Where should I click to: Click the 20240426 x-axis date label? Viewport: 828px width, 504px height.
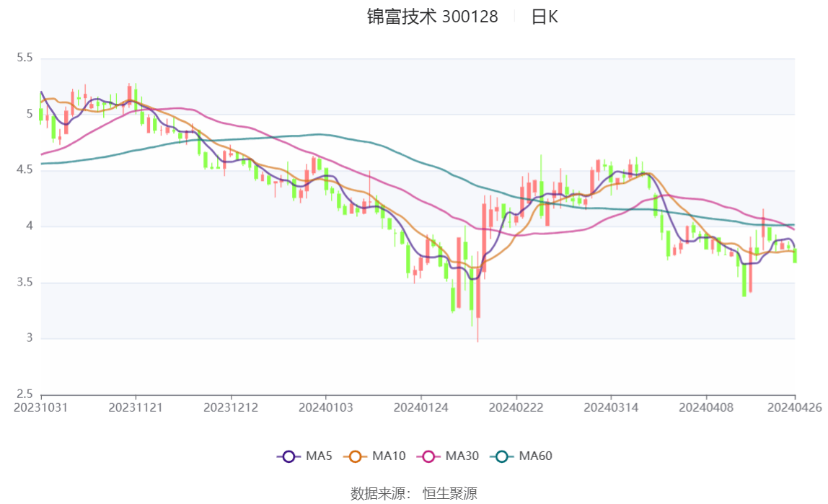(x=795, y=408)
